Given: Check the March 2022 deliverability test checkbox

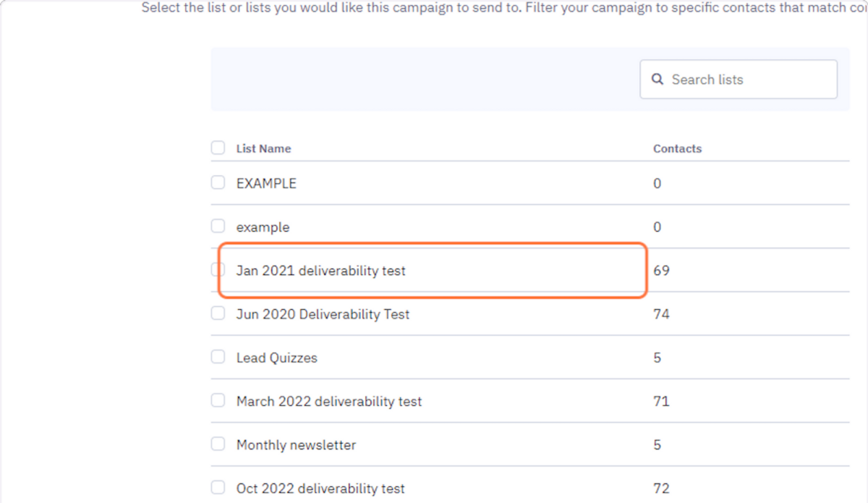Looking at the screenshot, I should (x=218, y=400).
